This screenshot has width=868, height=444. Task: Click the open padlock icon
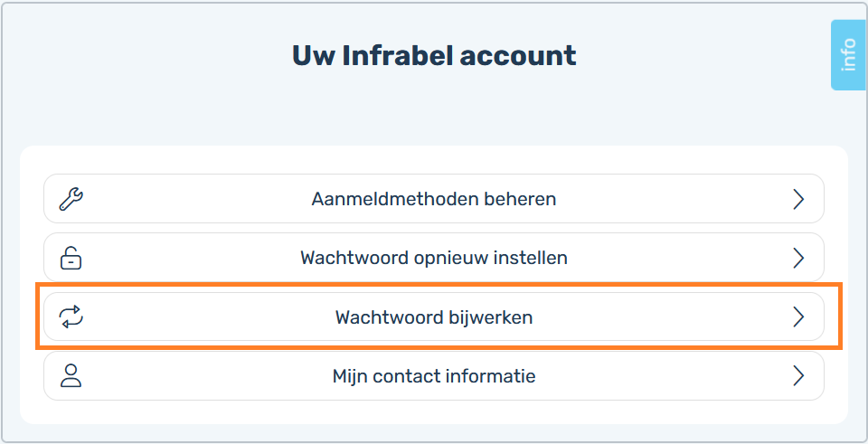point(71,258)
